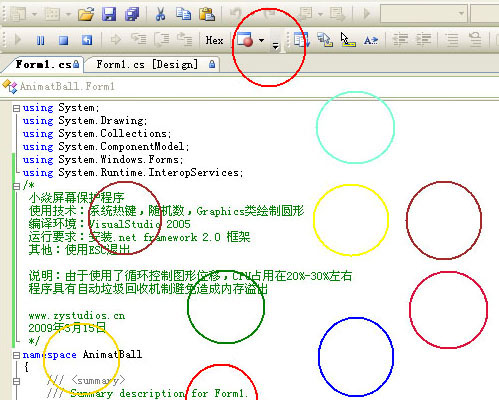Image resolution: width=499 pixels, height=400 pixels.
Task: Collapse the namespace AnimatBall outline block
Action: pyautogui.click(x=16, y=355)
